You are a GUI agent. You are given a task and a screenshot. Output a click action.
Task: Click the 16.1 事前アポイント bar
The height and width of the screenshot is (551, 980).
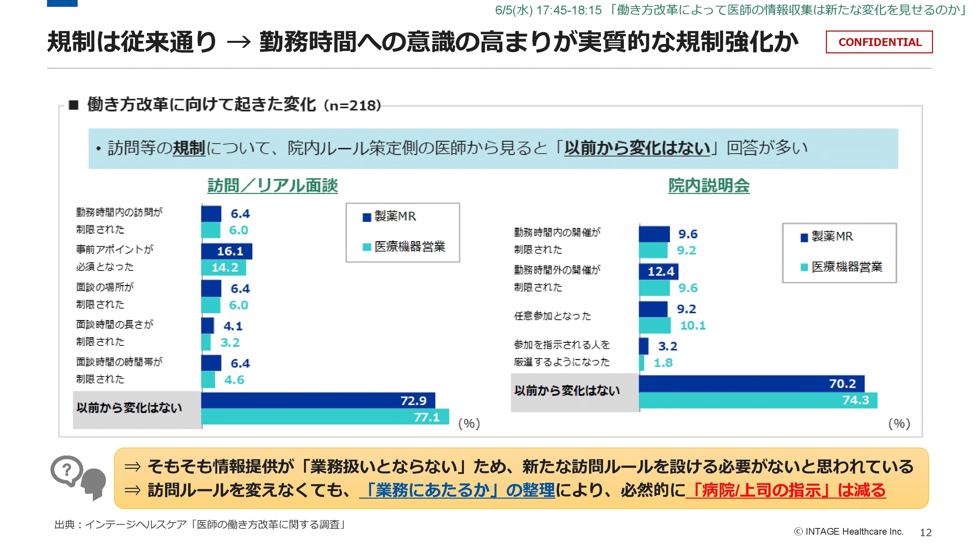[226, 251]
